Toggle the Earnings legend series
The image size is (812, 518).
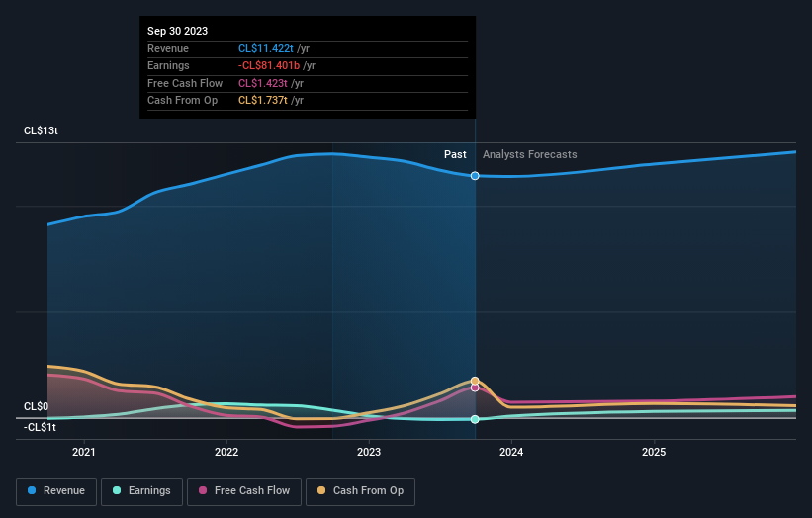[141, 491]
